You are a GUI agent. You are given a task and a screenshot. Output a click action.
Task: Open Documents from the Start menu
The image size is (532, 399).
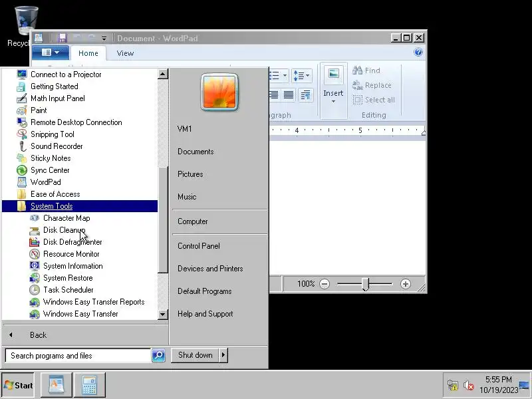tap(196, 152)
